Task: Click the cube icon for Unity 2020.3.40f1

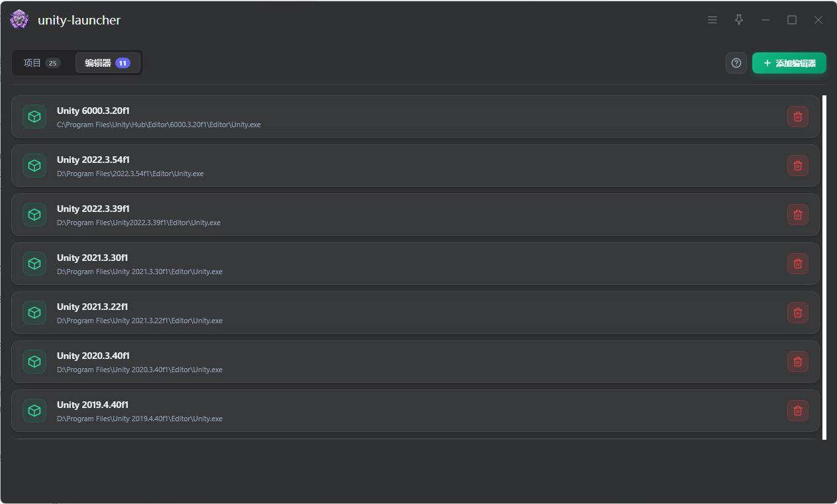Action: [x=34, y=362]
